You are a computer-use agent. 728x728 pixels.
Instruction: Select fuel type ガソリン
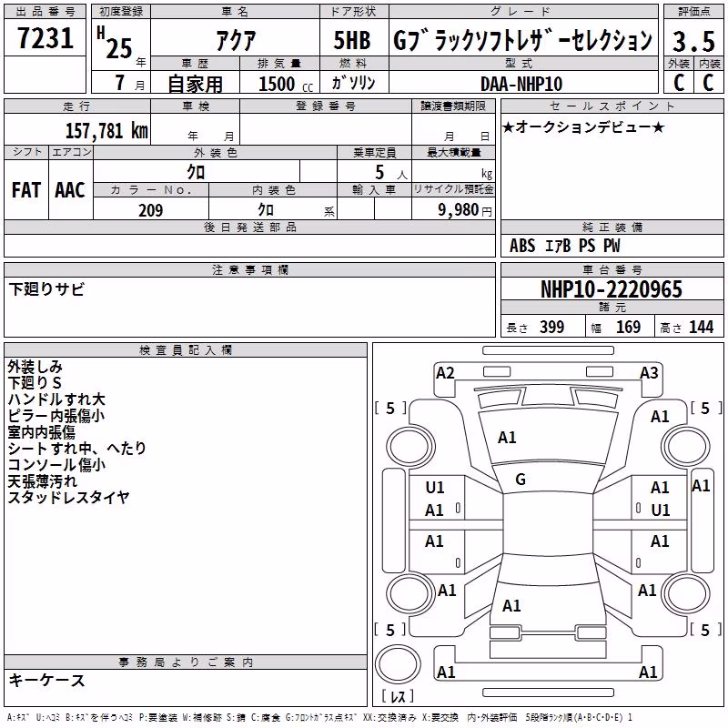pyautogui.click(x=353, y=83)
